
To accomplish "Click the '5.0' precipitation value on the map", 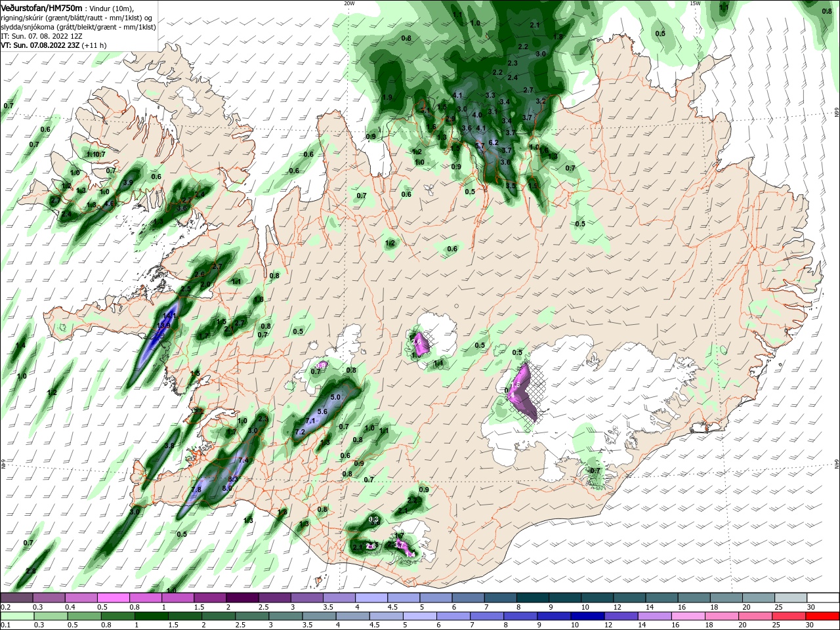I will point(335,397).
